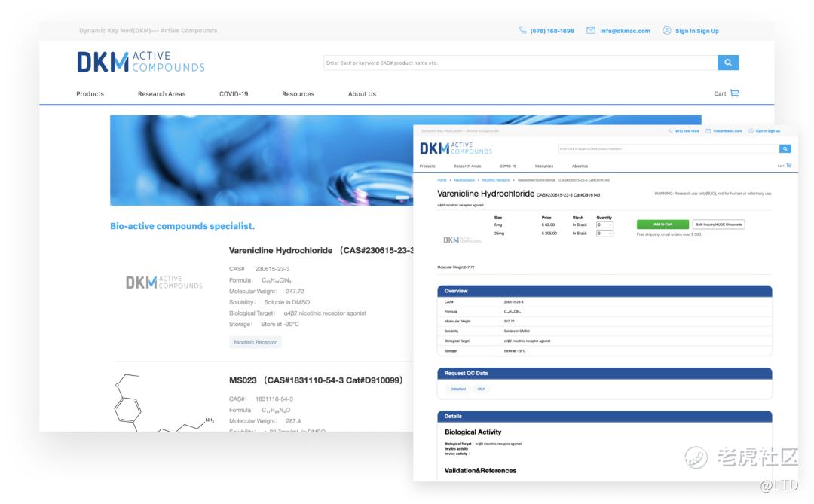Open the cart icon on the homepage
The height and width of the screenshot is (504, 814).
735,93
